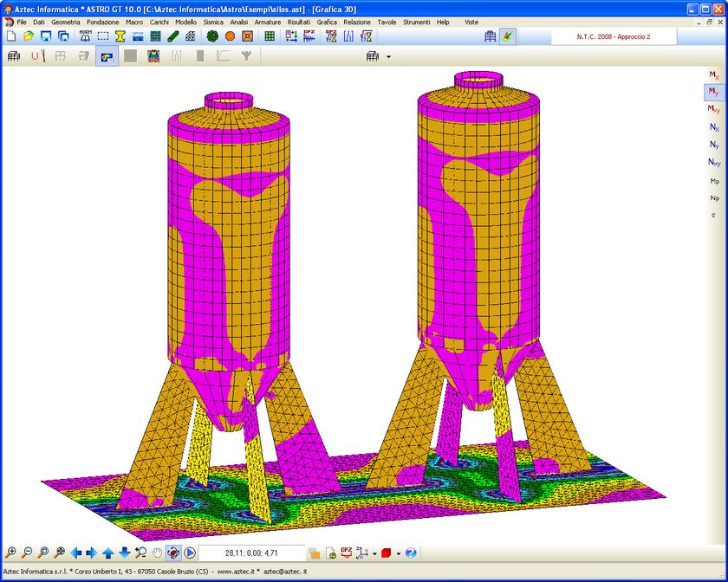Open the NORM standards book icon
The height and width of the screenshot is (582, 728).
[x=86, y=36]
